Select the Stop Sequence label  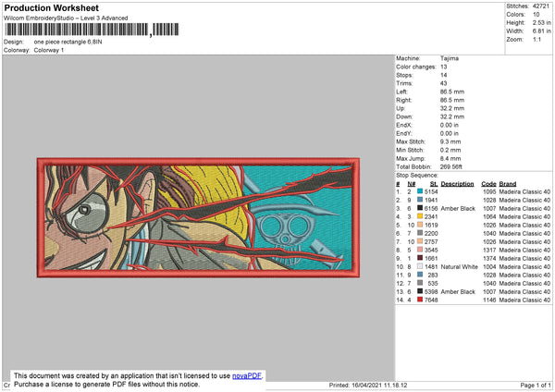pos(417,176)
